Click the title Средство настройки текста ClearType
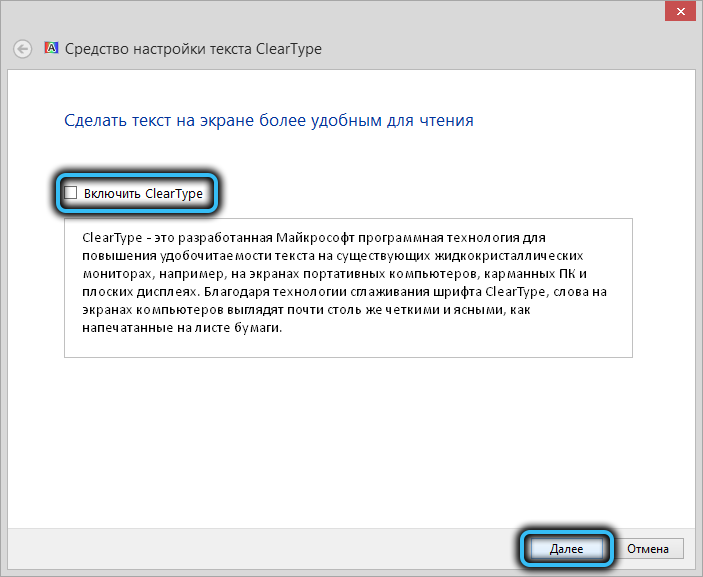The image size is (703, 577). pyautogui.click(x=193, y=49)
